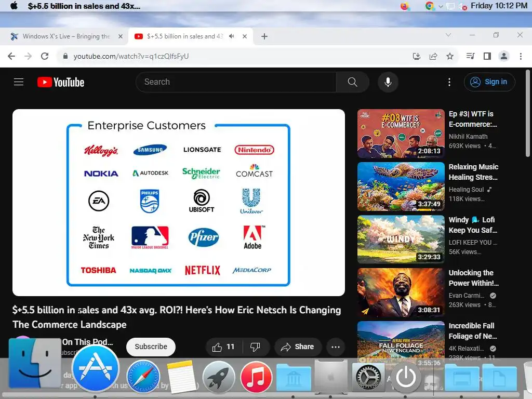Install app icon in address bar

(x=416, y=56)
